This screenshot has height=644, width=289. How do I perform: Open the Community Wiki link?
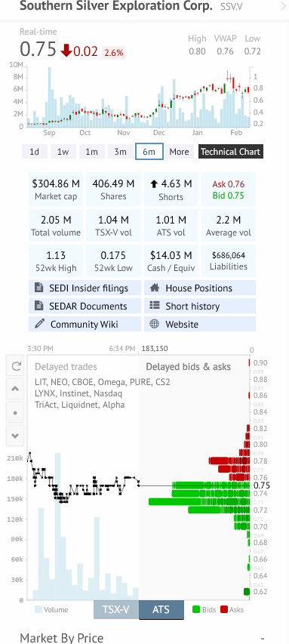tap(85, 324)
